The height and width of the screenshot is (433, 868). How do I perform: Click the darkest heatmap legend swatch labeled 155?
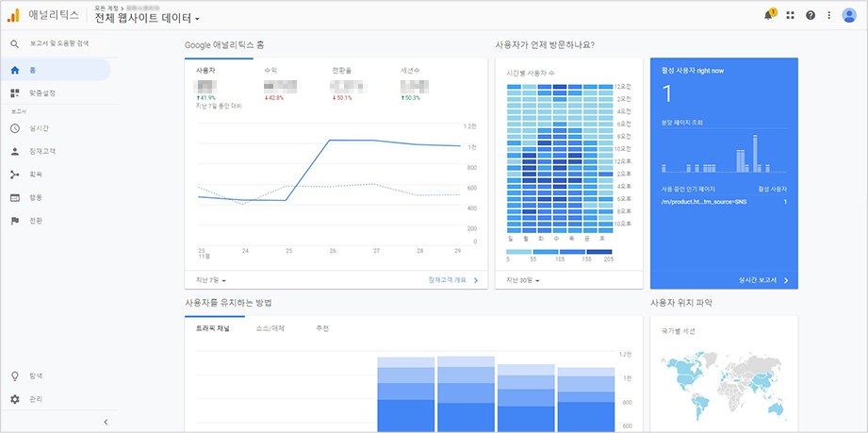599,252
